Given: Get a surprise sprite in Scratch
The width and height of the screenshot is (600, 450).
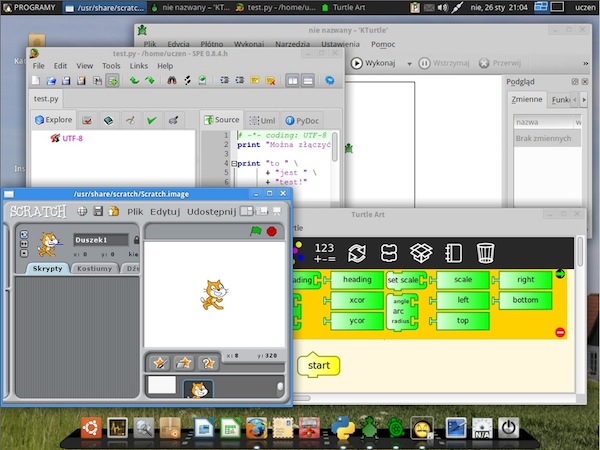Looking at the screenshot, I should tap(208, 362).
